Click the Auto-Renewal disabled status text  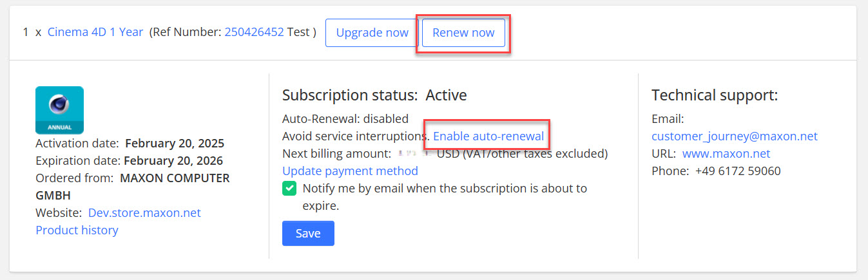[x=345, y=119]
